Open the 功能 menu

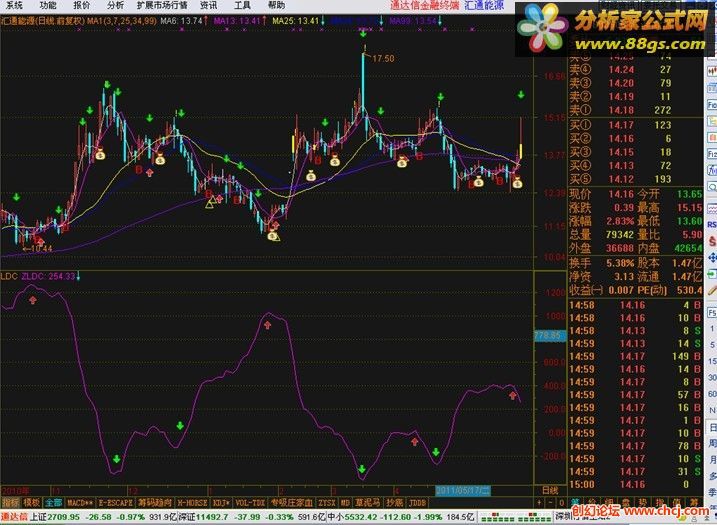(x=48, y=5)
